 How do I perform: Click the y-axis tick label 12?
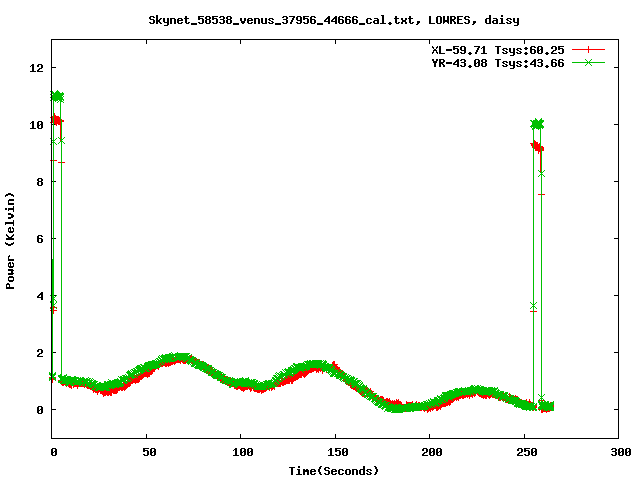click(36, 68)
